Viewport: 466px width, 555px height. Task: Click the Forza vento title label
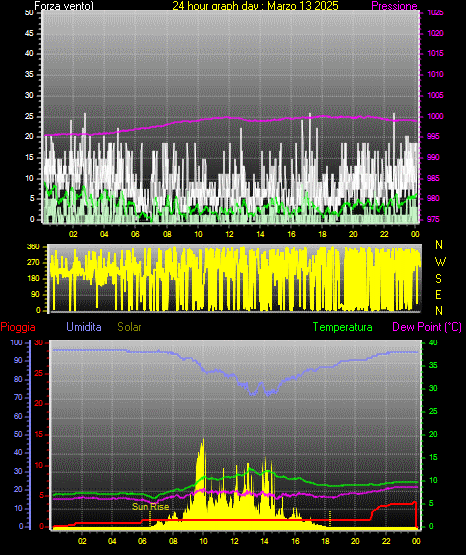(64, 6)
